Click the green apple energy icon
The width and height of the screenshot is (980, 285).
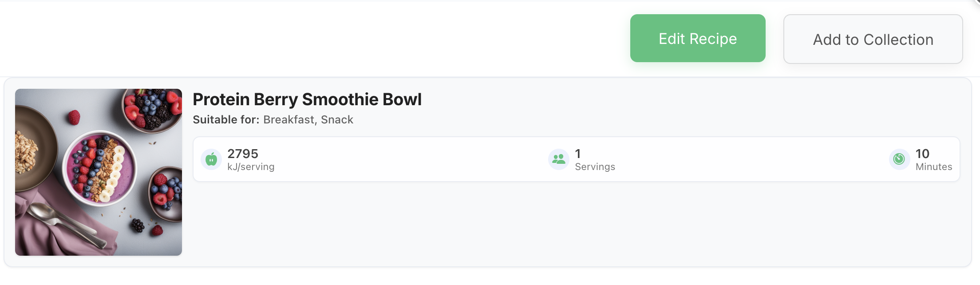[211, 159]
